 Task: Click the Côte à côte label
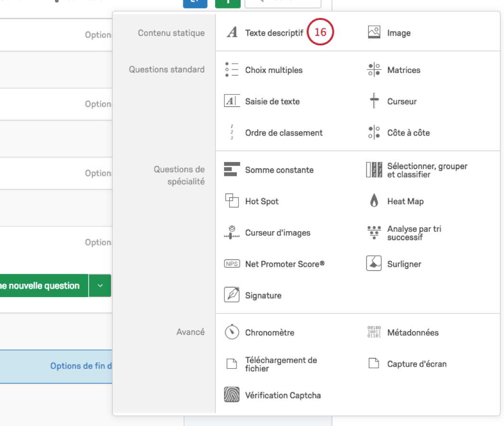(x=408, y=133)
